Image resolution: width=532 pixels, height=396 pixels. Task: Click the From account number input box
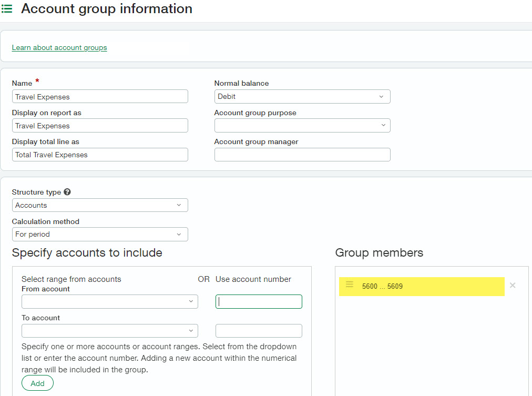click(259, 301)
